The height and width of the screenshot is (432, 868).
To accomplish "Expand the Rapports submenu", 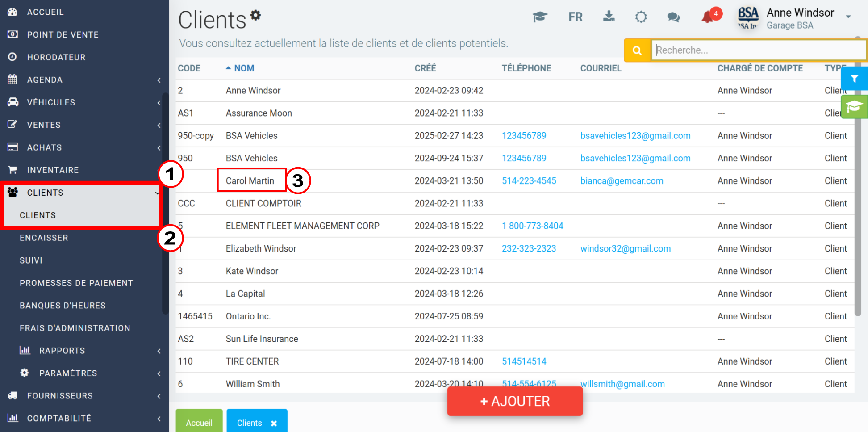I will click(x=84, y=351).
